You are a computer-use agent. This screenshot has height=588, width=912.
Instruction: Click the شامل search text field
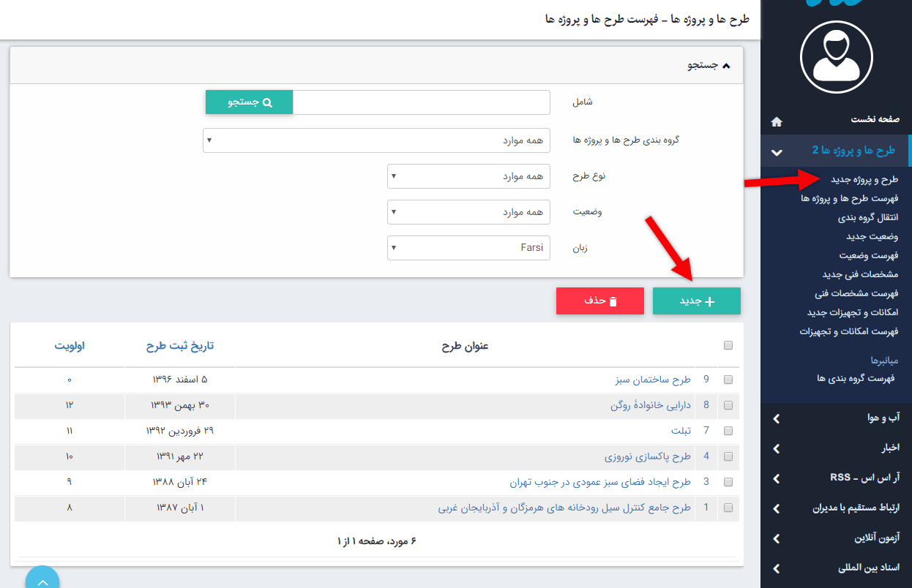(x=421, y=103)
